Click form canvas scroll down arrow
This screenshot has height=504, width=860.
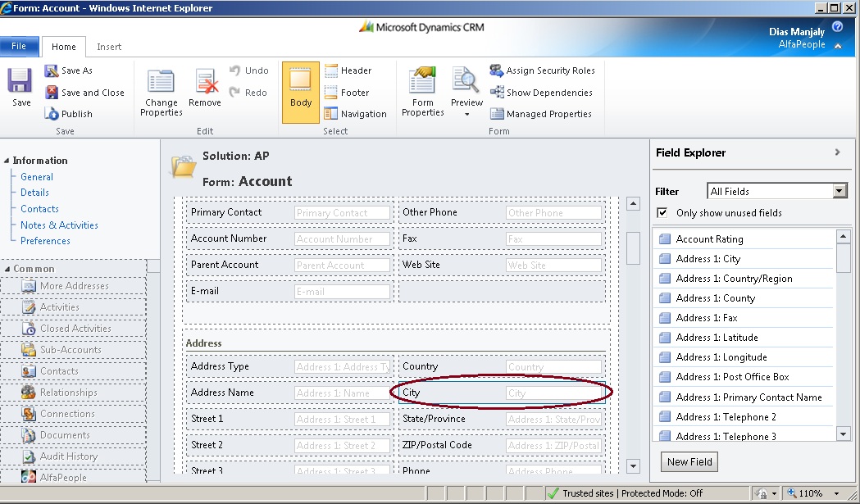633,466
